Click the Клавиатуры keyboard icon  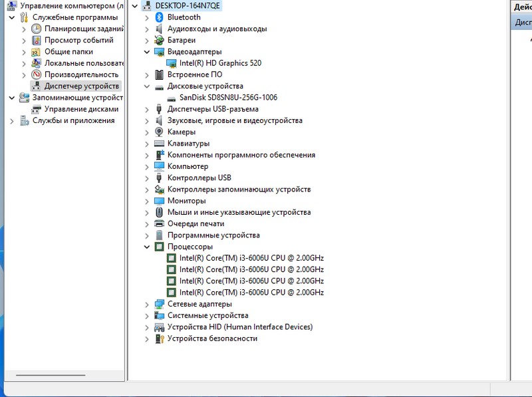[x=159, y=144]
